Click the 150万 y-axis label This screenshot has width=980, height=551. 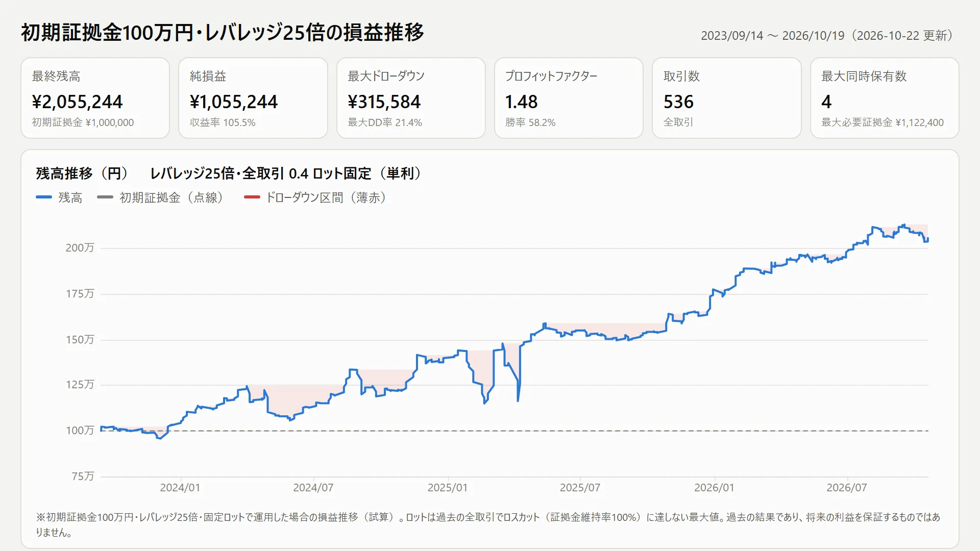(80, 340)
